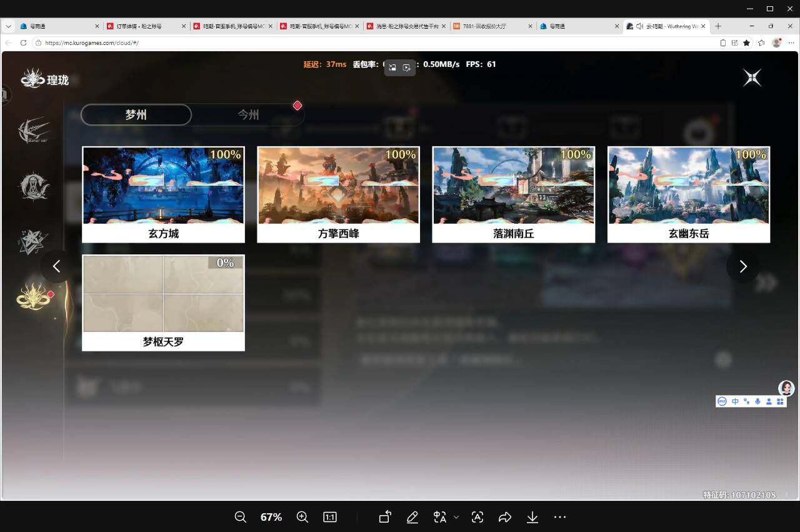Screen dimensions: 800x532
Task: Open the browser tab list dropdown
Action: click(8, 26)
